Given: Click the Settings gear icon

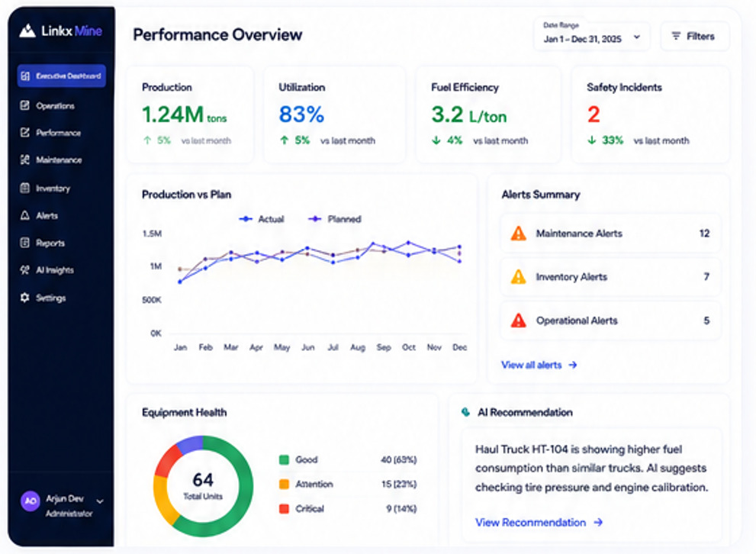Looking at the screenshot, I should (25, 298).
